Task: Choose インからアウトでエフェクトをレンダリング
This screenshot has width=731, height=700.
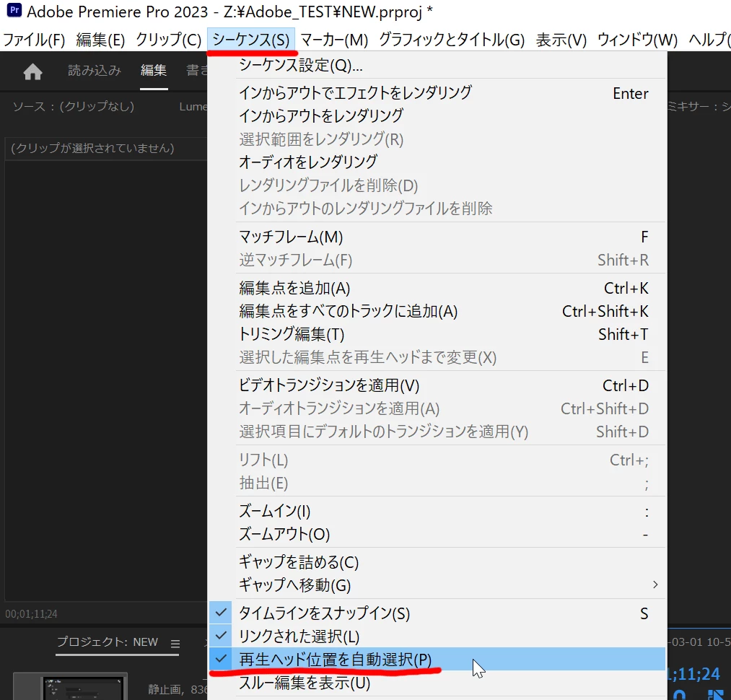Action: [437, 93]
